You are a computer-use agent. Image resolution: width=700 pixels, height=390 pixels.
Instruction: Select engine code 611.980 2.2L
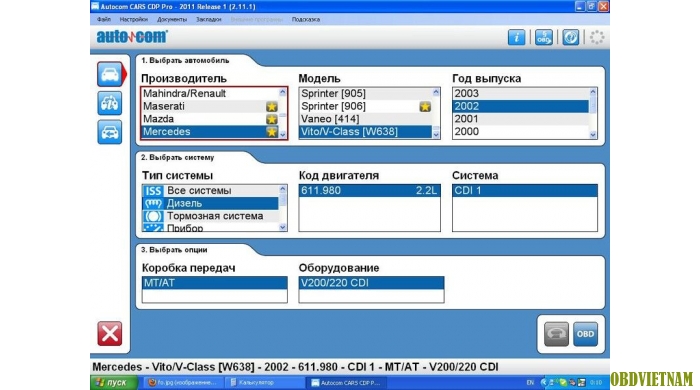point(370,191)
